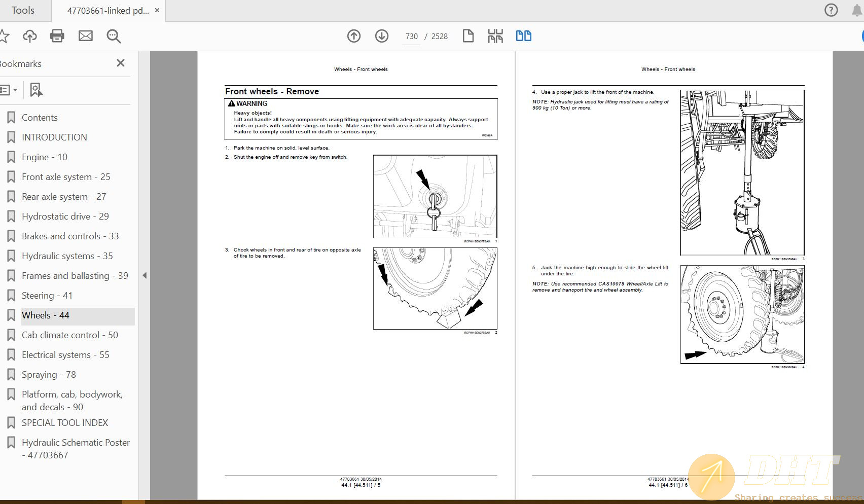
Task: Click the page number field showing 730
Action: point(411,37)
